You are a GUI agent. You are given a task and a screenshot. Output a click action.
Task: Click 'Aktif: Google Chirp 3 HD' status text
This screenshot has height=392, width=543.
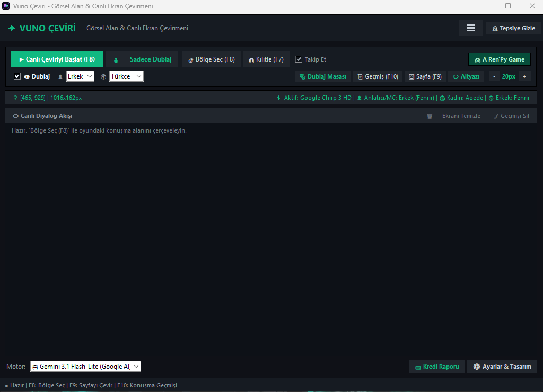318,98
